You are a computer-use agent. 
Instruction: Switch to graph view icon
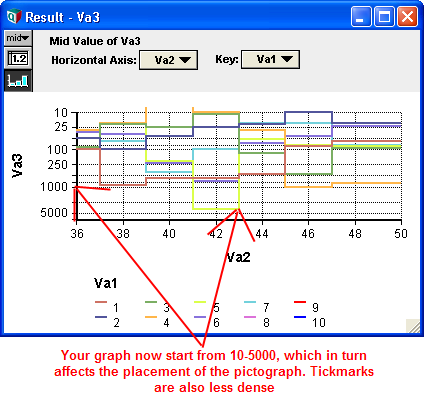[x=18, y=81]
